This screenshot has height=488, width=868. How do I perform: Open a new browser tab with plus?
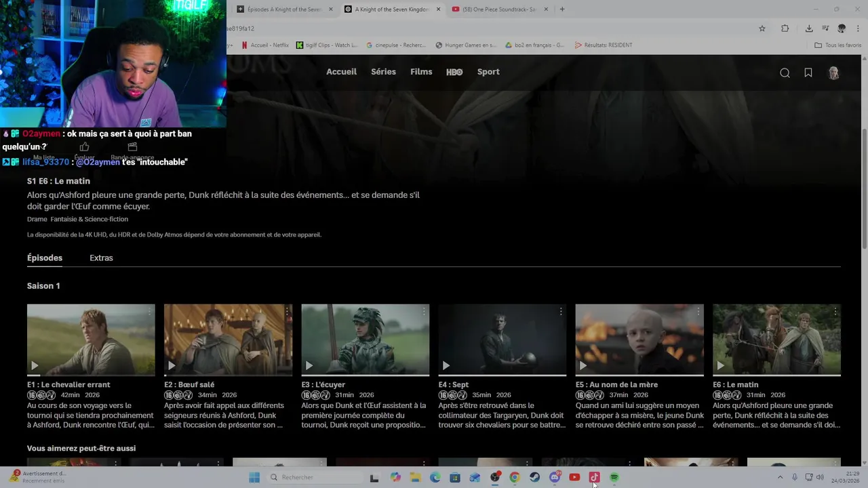pyautogui.click(x=562, y=9)
